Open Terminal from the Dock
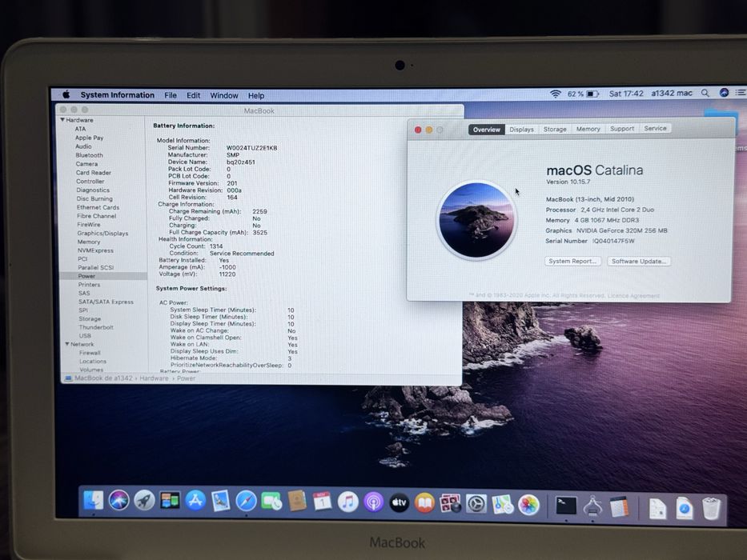Viewport: 747px width, 560px height. [566, 506]
